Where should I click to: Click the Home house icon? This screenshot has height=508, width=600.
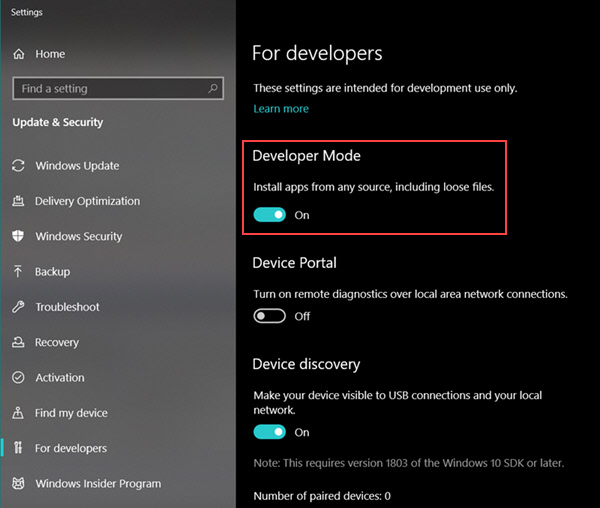tap(19, 54)
